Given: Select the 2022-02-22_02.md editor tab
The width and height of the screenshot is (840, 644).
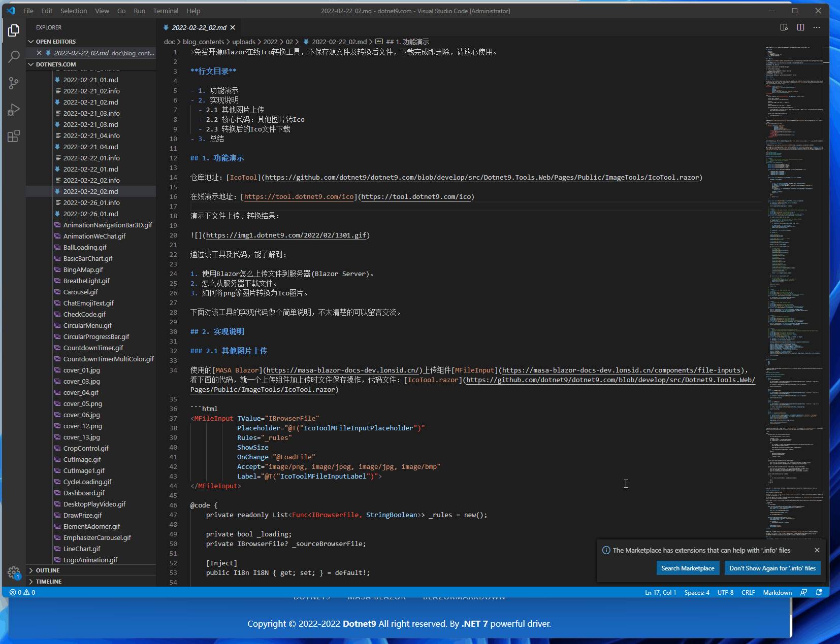Looking at the screenshot, I should pyautogui.click(x=199, y=27).
